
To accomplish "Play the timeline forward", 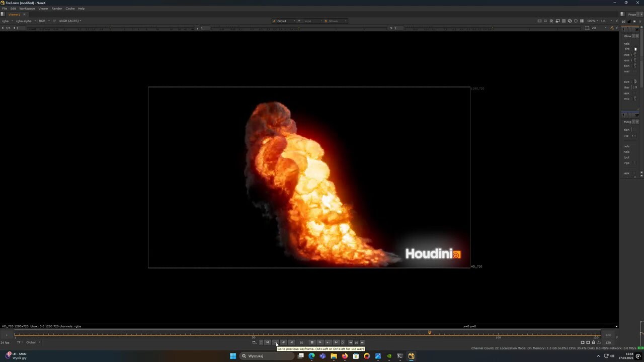I will point(320,342).
